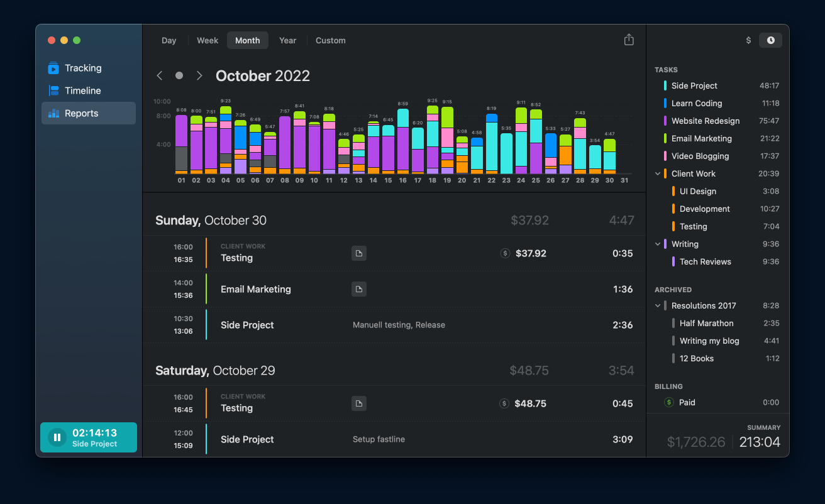Collapse the Writing task group
The height and width of the screenshot is (504, 825).
coord(658,244)
